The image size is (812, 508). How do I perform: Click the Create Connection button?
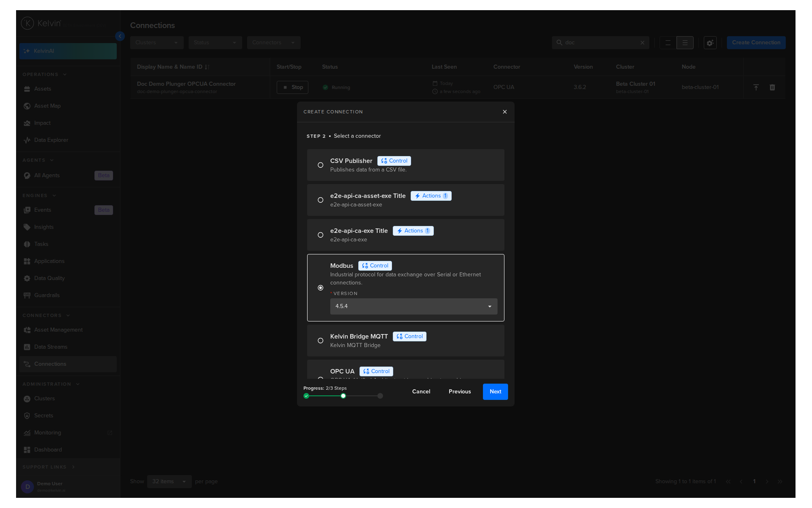click(756, 43)
